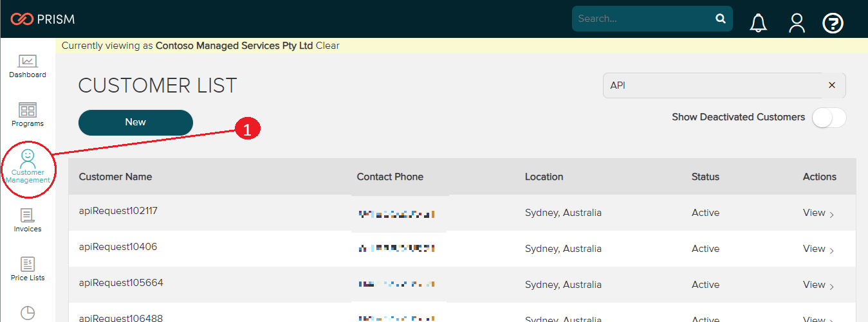Screen dimensions: 868x322
Task: Click Contoso Managed Services Pty Ltd text
Action: 234,46
